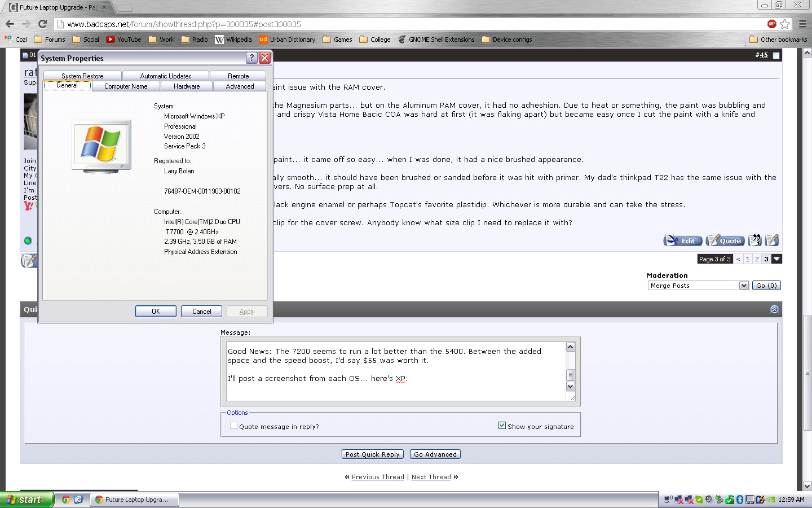Image resolution: width=812 pixels, height=508 pixels.
Task: Open the Adblock Plus extension icon
Action: coord(772,24)
